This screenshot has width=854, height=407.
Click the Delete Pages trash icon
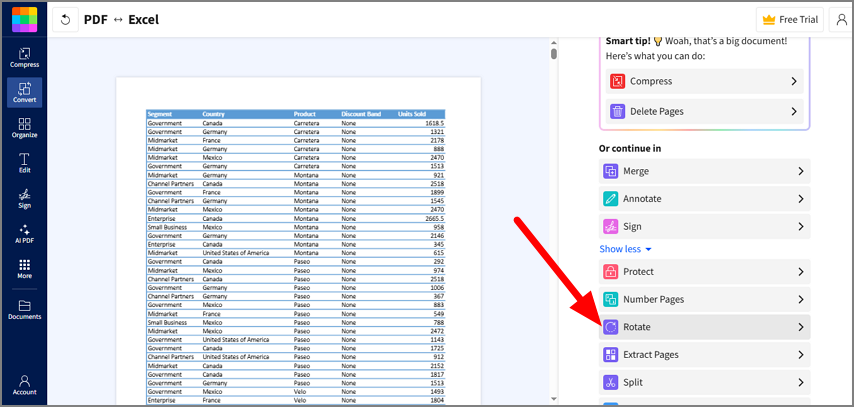point(618,111)
